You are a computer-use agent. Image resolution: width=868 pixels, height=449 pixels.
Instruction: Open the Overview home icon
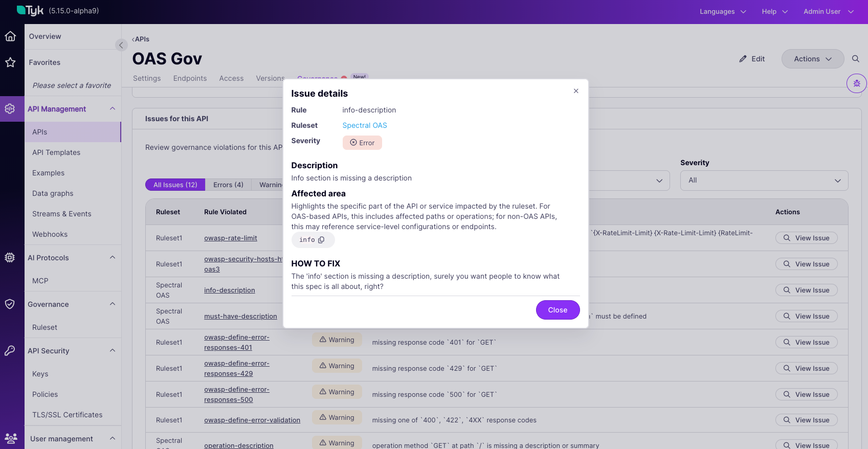[10, 36]
